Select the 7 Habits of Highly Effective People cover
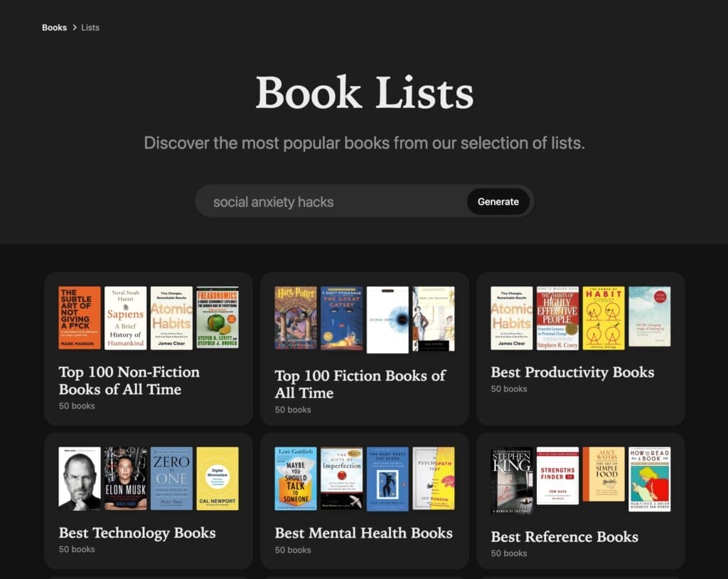 pos(557,318)
